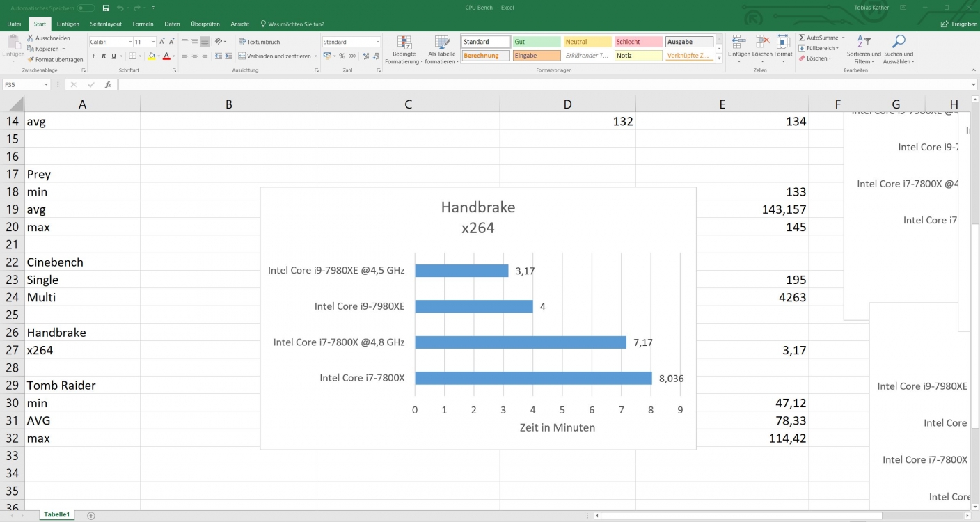980x522 pixels.
Task: Open Als Tabelle formatieren
Action: click(x=442, y=50)
